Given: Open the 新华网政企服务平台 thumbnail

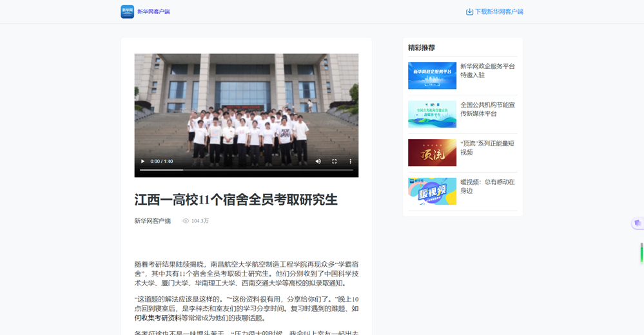Looking at the screenshot, I should pyautogui.click(x=432, y=75).
